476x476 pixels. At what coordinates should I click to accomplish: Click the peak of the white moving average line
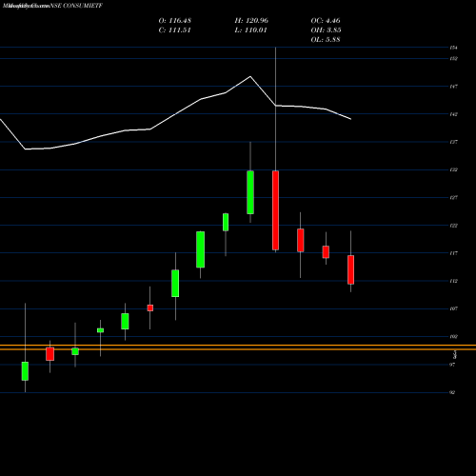(250, 76)
